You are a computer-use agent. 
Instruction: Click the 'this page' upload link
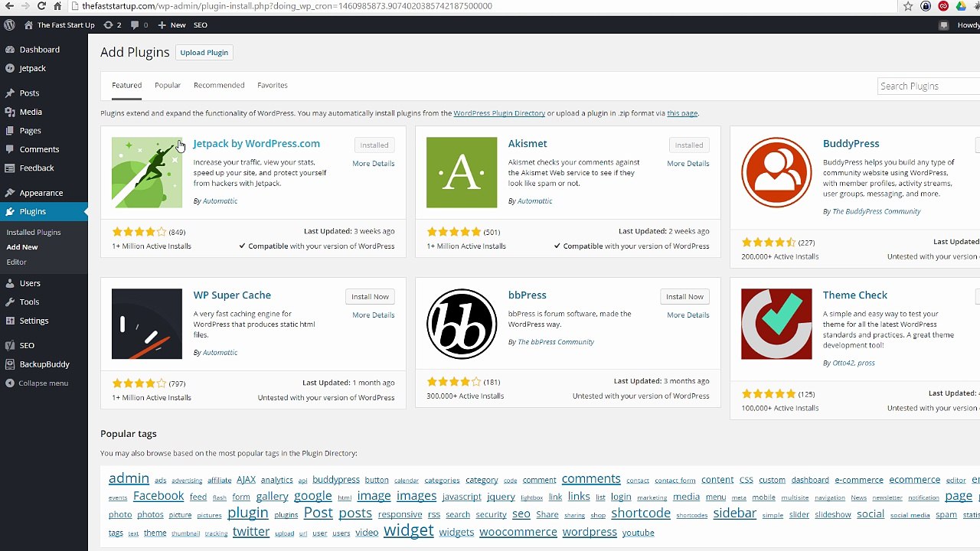pyautogui.click(x=682, y=113)
